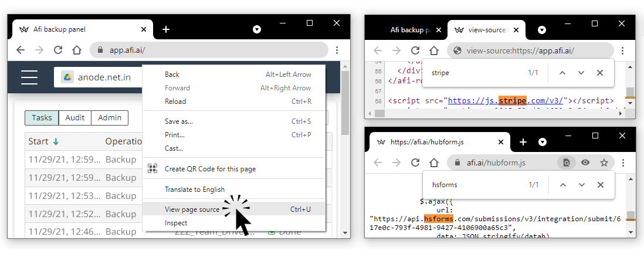Click globe icon in view-source address bar

[x=457, y=50]
